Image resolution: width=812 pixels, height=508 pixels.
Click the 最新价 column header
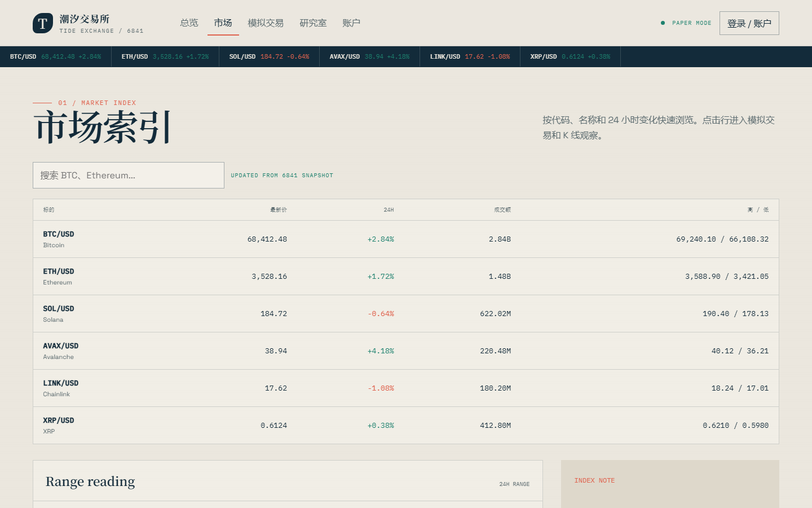[x=279, y=210]
